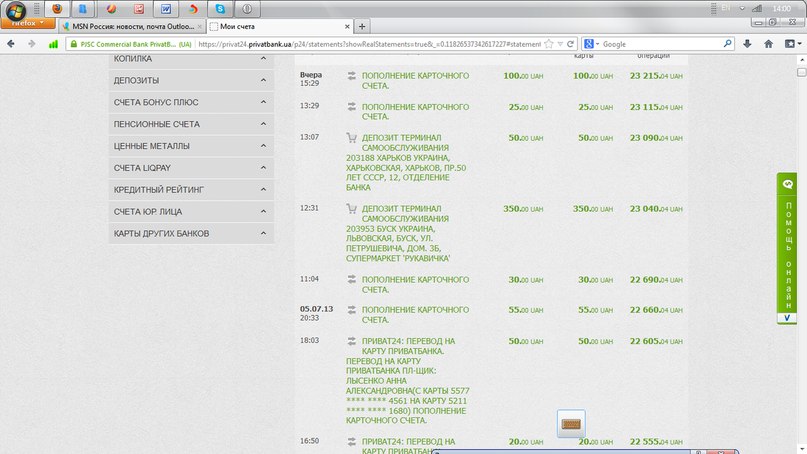The width and height of the screenshot is (807, 454).
Task: Click the 05.07.13 date label
Action: coord(317,309)
